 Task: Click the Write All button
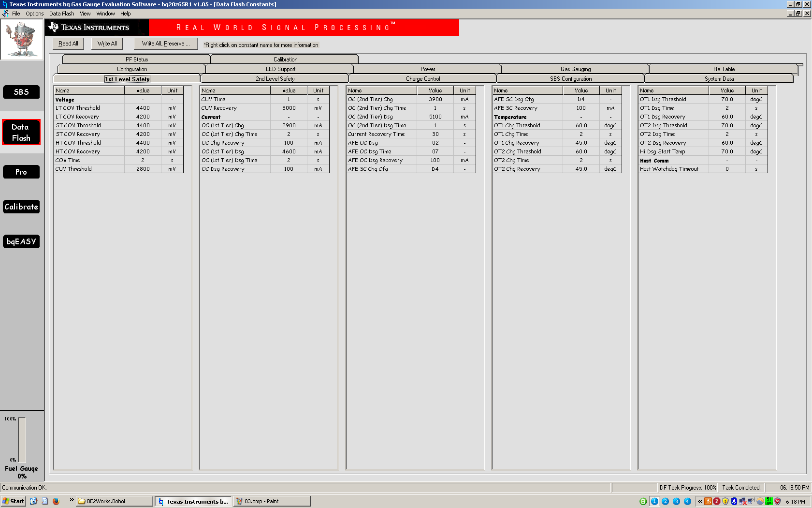[x=107, y=44]
